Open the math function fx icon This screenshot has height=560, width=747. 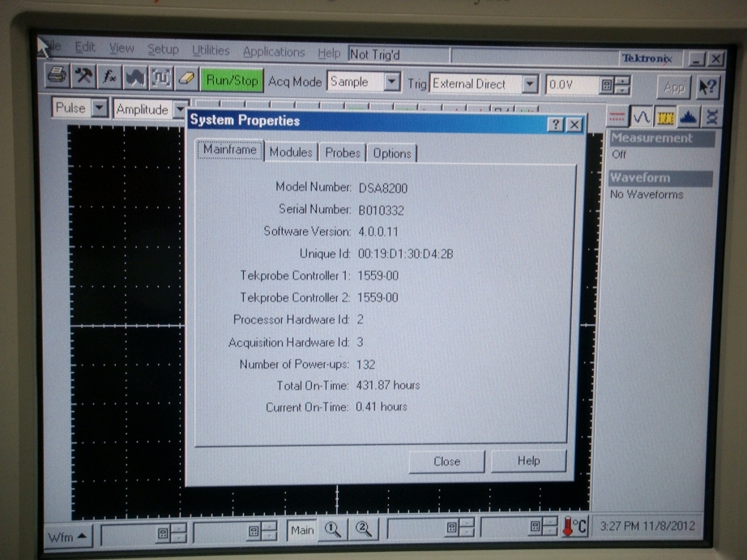point(109,76)
